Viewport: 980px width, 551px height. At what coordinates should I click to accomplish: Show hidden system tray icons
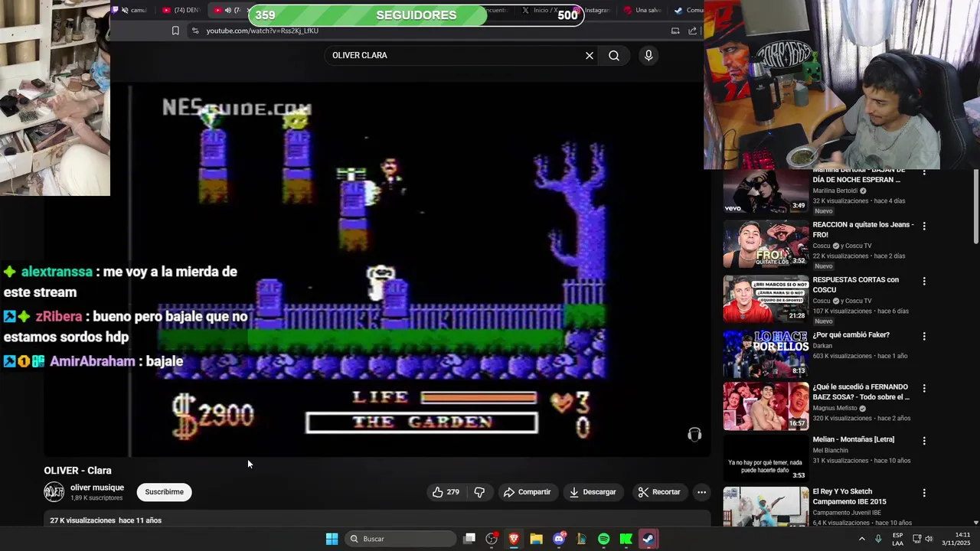click(861, 539)
